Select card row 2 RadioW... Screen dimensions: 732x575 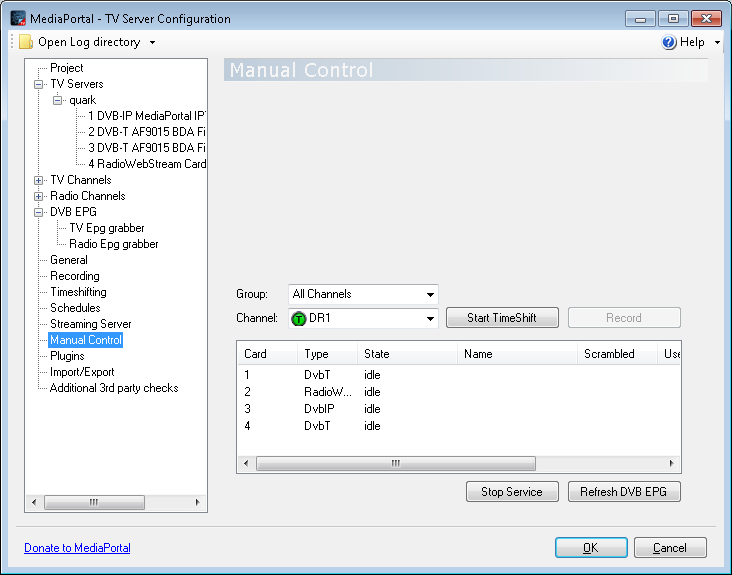pyautogui.click(x=459, y=392)
